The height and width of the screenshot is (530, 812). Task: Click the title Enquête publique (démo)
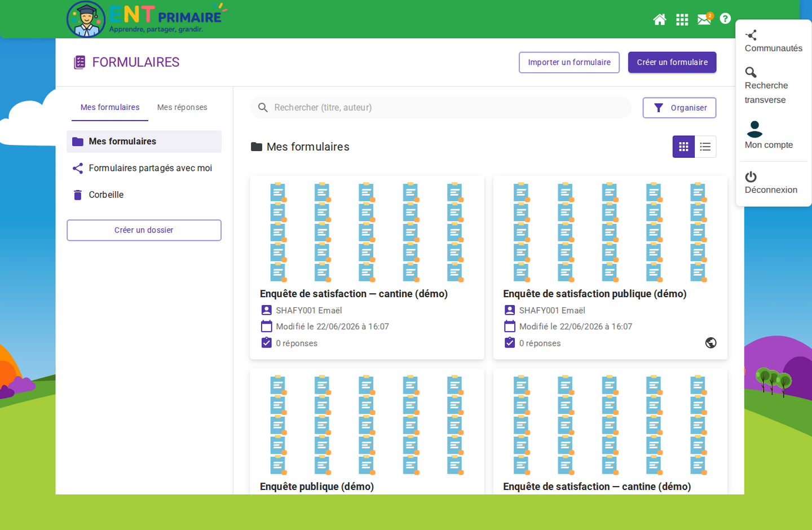317,487
